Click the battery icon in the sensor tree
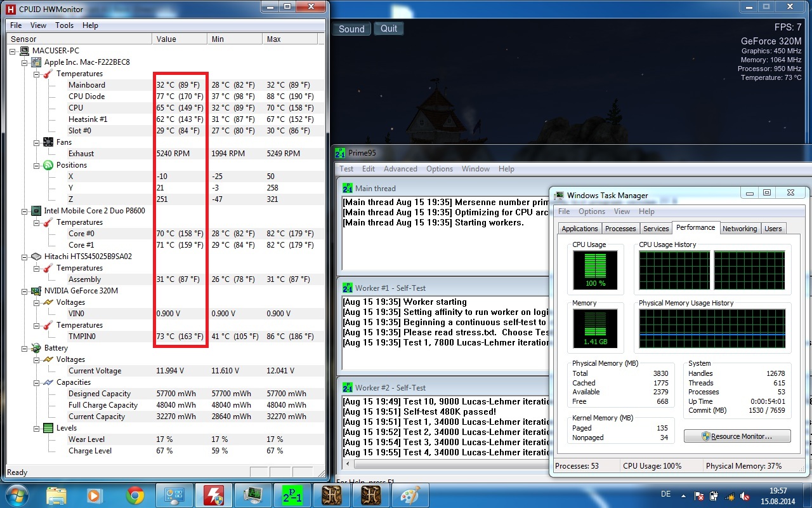Viewport: 812px width, 508px height. click(36, 348)
